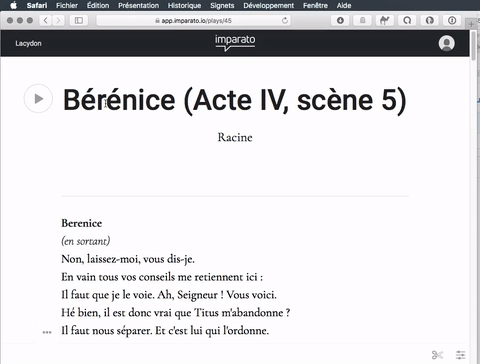Viewport: 480px width, 364px height.
Task: Click line 'Il faut nous séparer. Et c'est lui qui l'ordonne.'
Action: click(x=165, y=331)
